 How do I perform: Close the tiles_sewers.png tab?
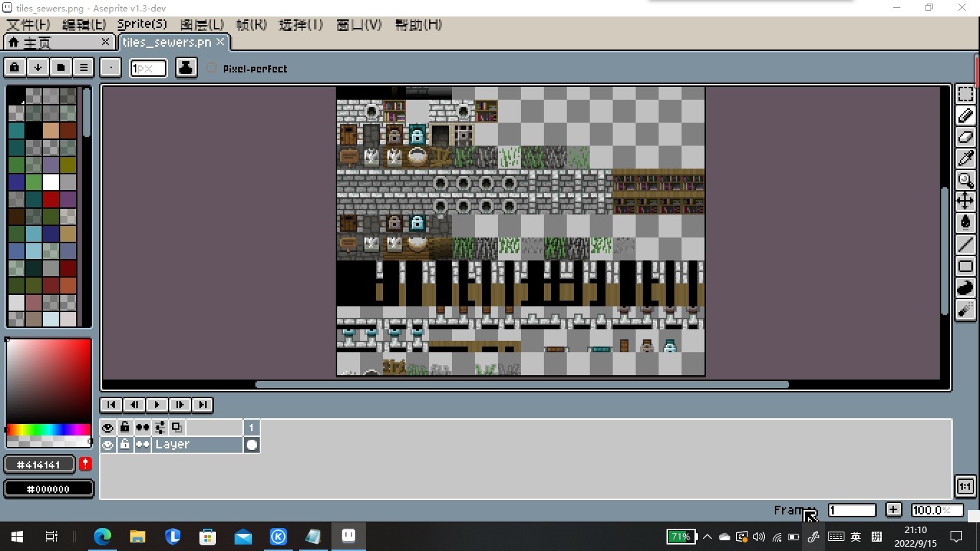(x=220, y=42)
